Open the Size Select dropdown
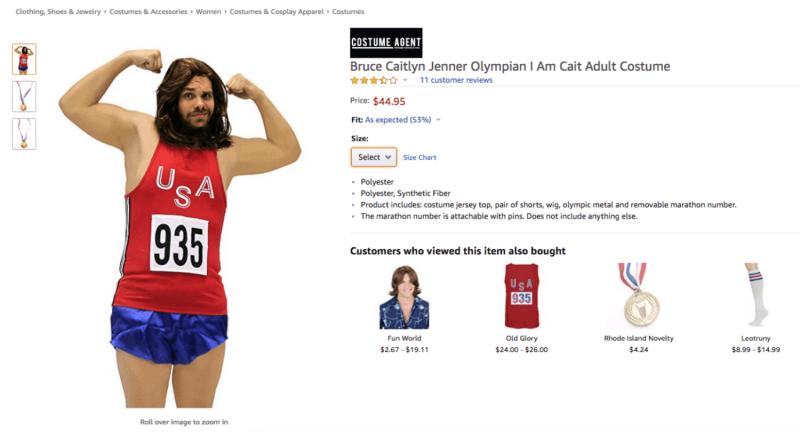 pyautogui.click(x=373, y=157)
